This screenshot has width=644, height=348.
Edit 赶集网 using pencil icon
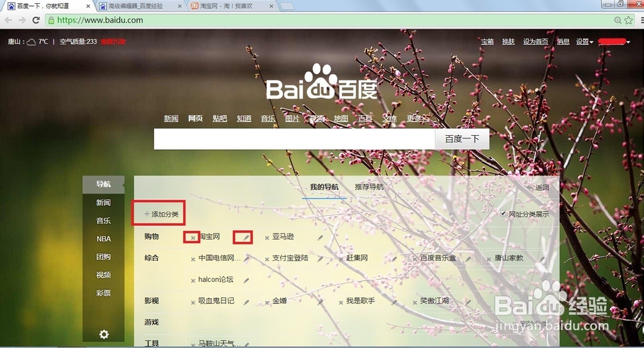pyautogui.click(x=394, y=259)
